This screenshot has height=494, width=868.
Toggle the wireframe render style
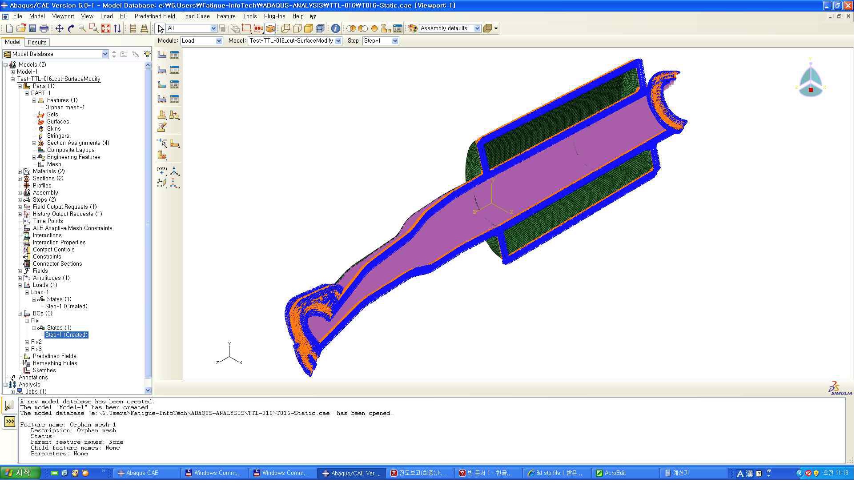(285, 28)
